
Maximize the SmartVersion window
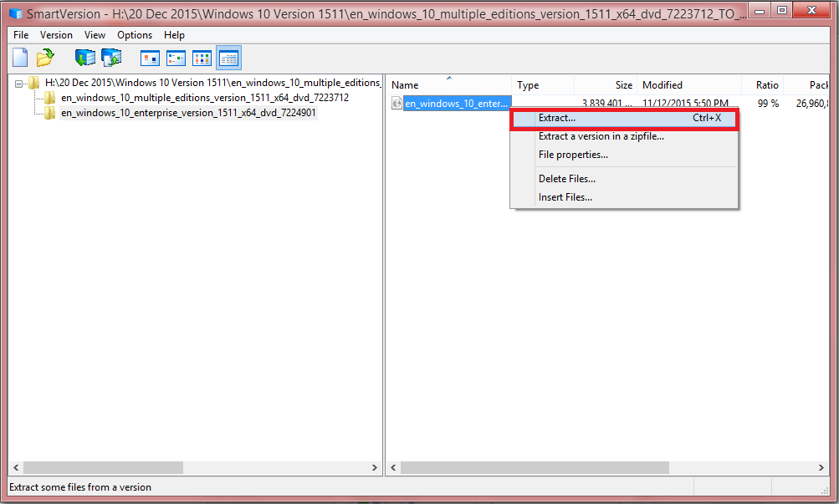coord(782,10)
